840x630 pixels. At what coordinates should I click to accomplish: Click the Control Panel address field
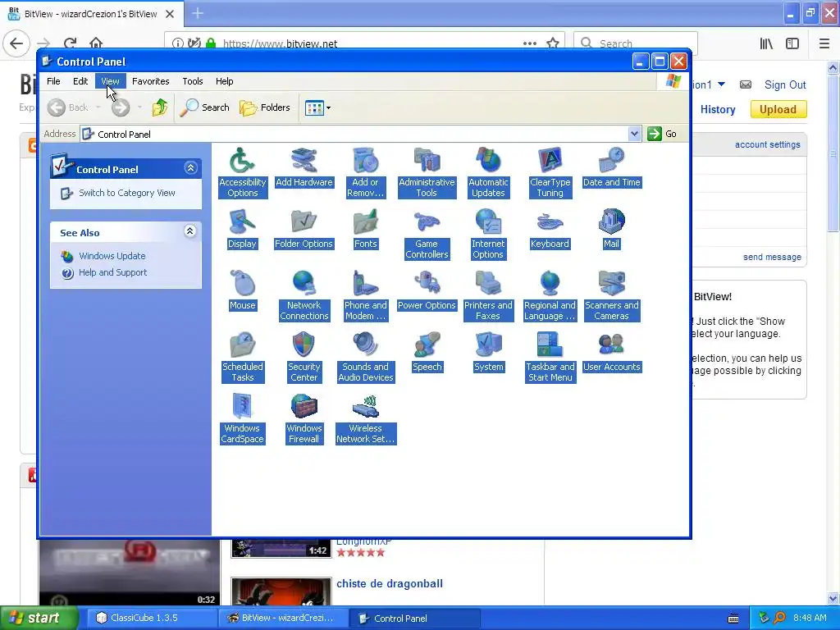pos(354,134)
